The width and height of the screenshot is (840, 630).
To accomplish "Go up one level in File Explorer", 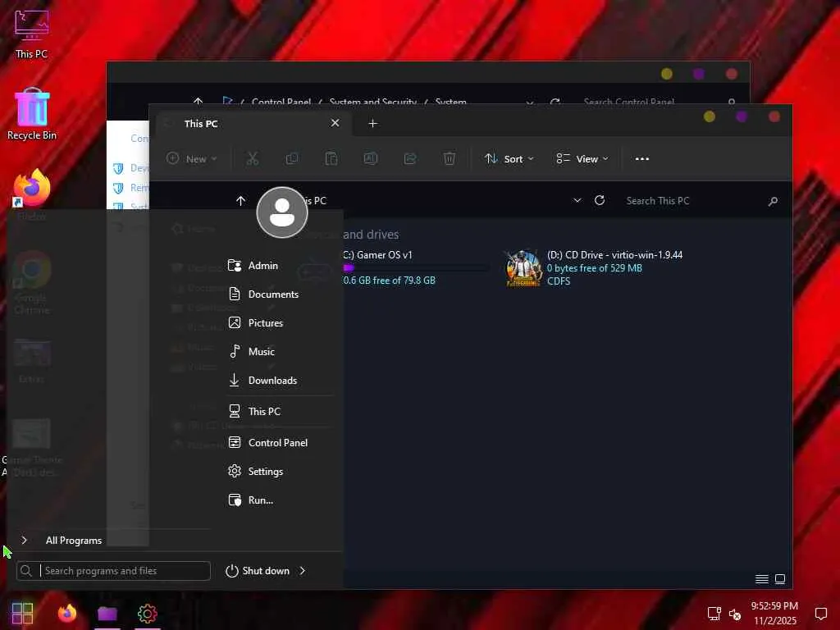I will [x=240, y=201].
